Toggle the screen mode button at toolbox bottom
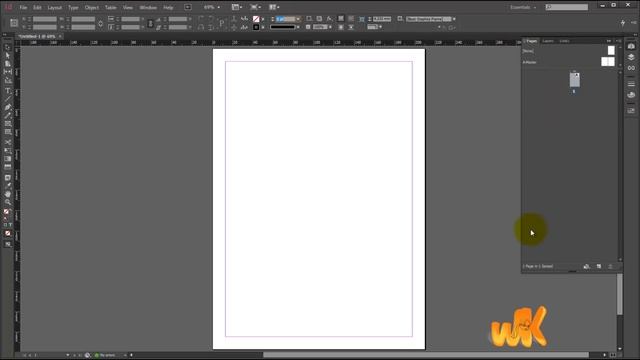Image resolution: width=640 pixels, height=360 pixels. coord(8,244)
